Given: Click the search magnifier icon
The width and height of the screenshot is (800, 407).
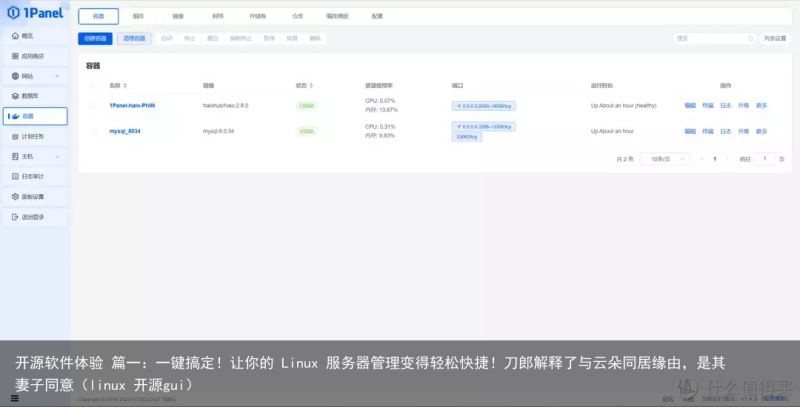Looking at the screenshot, I should tap(751, 38).
